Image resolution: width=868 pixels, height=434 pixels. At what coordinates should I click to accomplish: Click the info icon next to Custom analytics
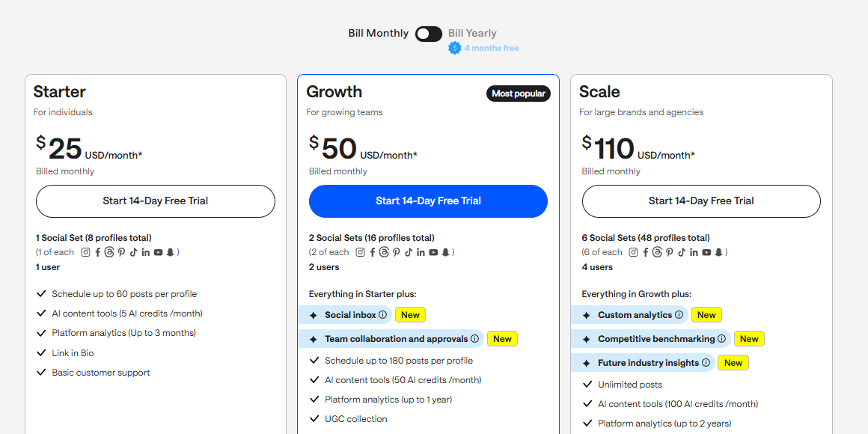(x=679, y=315)
